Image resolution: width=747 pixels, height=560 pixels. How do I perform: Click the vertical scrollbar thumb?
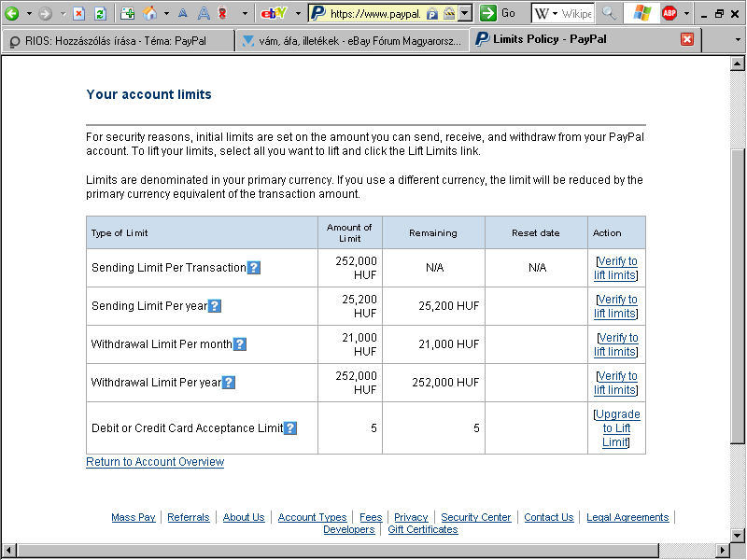738,296
